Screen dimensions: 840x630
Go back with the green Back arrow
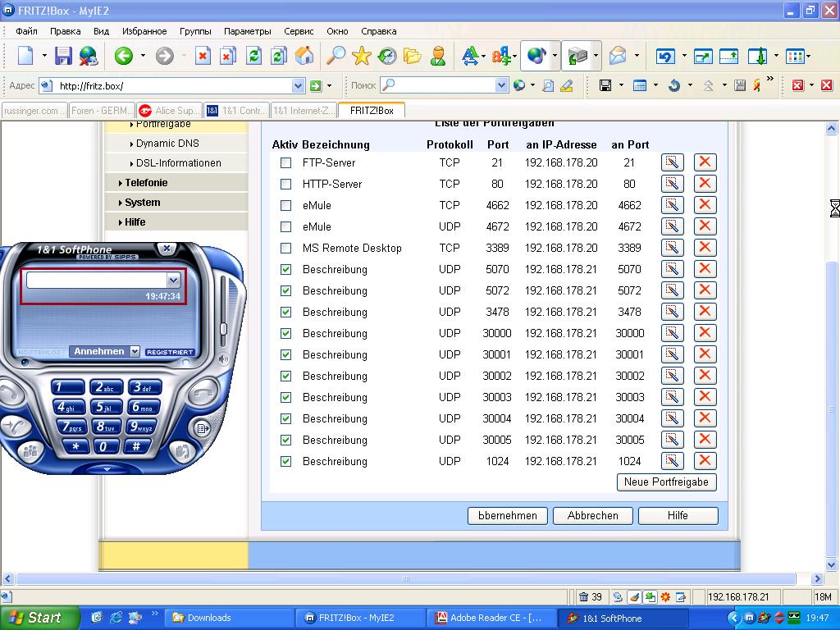[124, 55]
